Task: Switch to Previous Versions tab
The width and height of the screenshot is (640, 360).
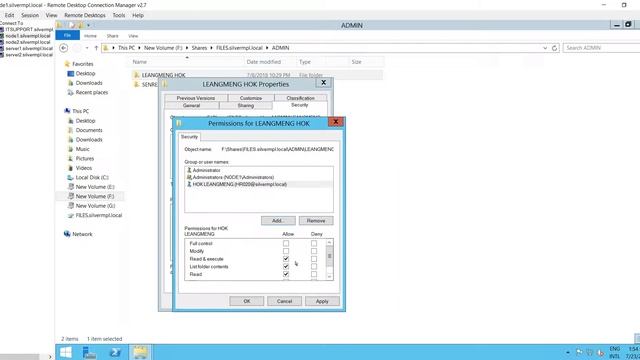Action: tap(196, 98)
